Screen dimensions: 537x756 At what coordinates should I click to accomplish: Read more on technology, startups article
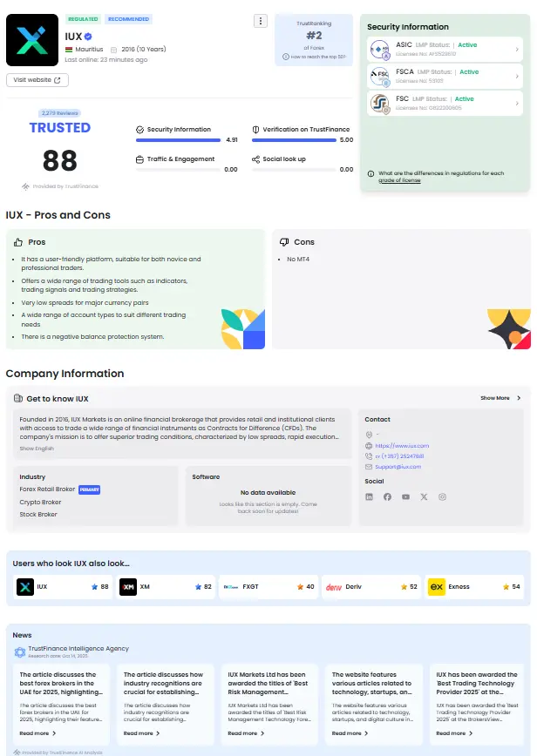[x=350, y=733]
